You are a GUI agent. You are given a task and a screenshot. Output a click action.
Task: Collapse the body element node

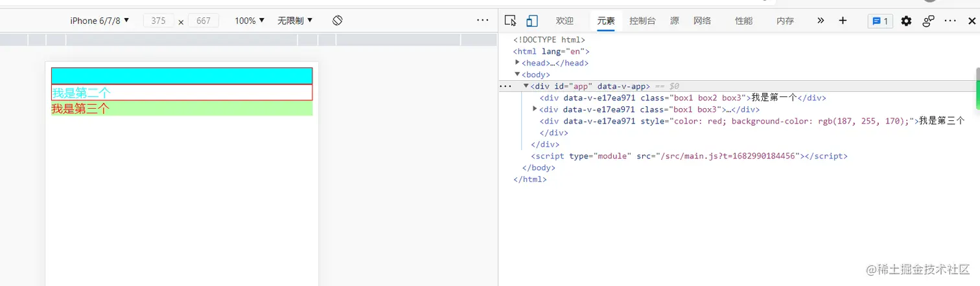(517, 74)
